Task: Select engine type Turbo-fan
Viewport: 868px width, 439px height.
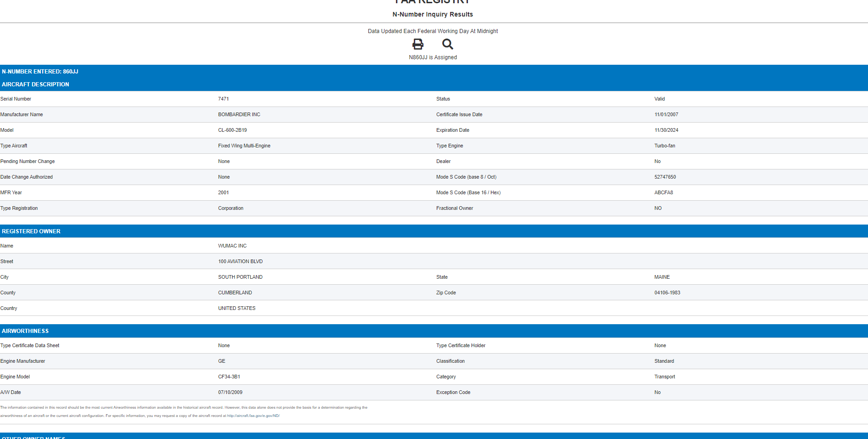Action: pos(665,146)
